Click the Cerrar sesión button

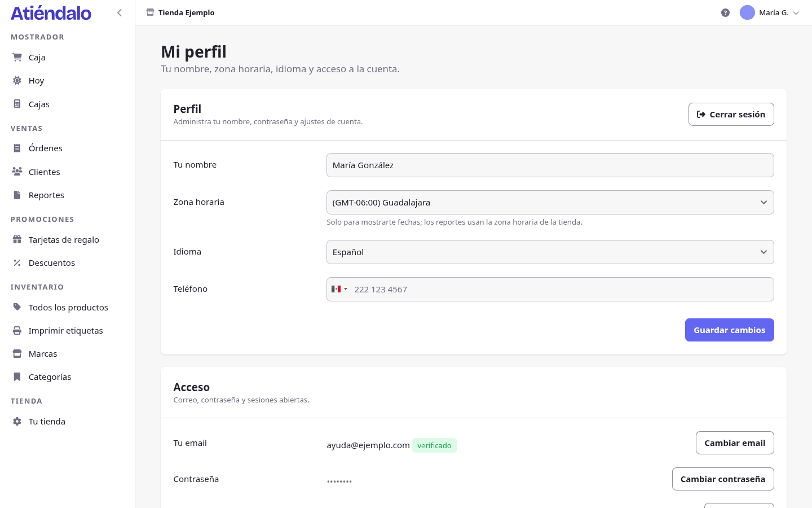click(731, 115)
